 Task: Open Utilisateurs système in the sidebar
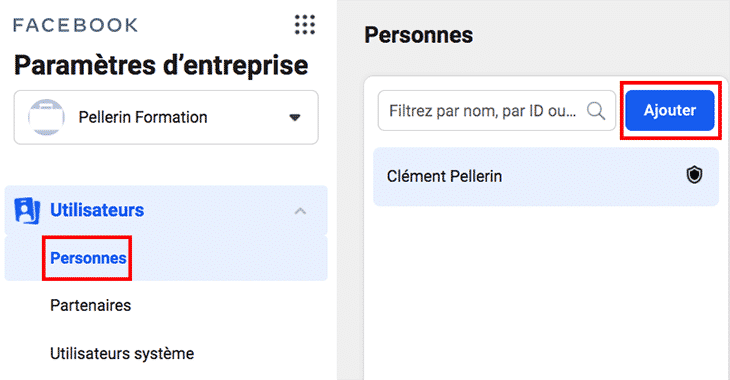pyautogui.click(x=122, y=353)
